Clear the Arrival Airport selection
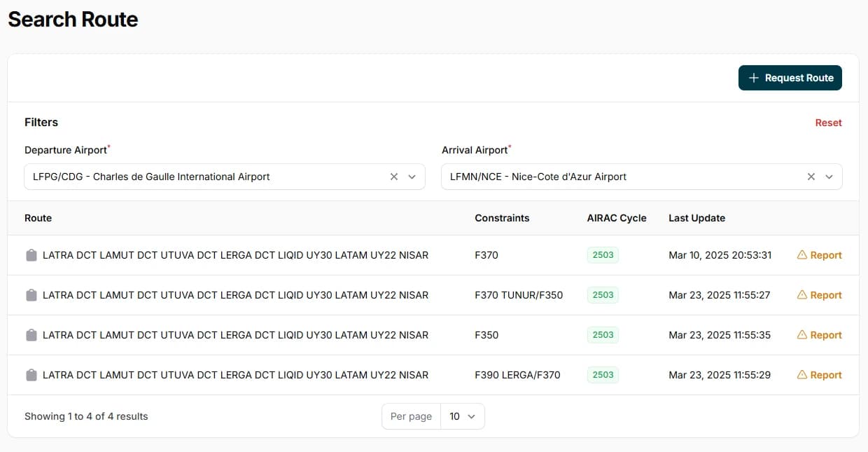Viewport: 868px width, 452px height. [811, 177]
